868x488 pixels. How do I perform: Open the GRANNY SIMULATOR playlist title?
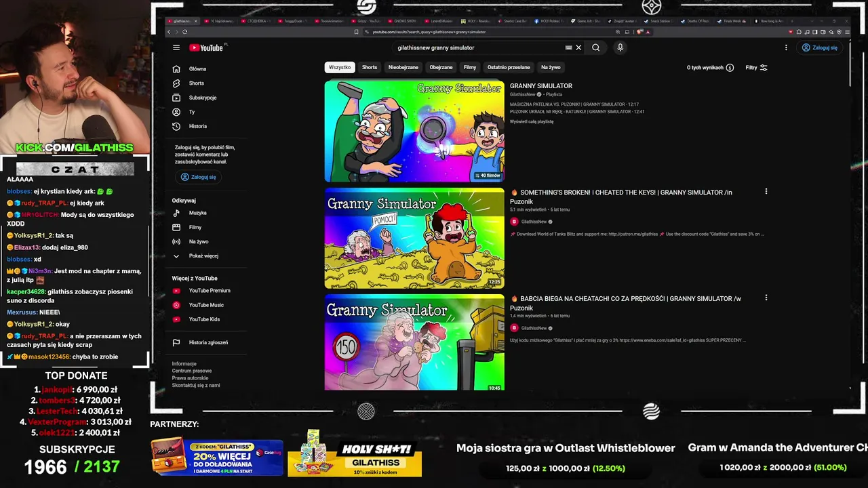coord(541,86)
